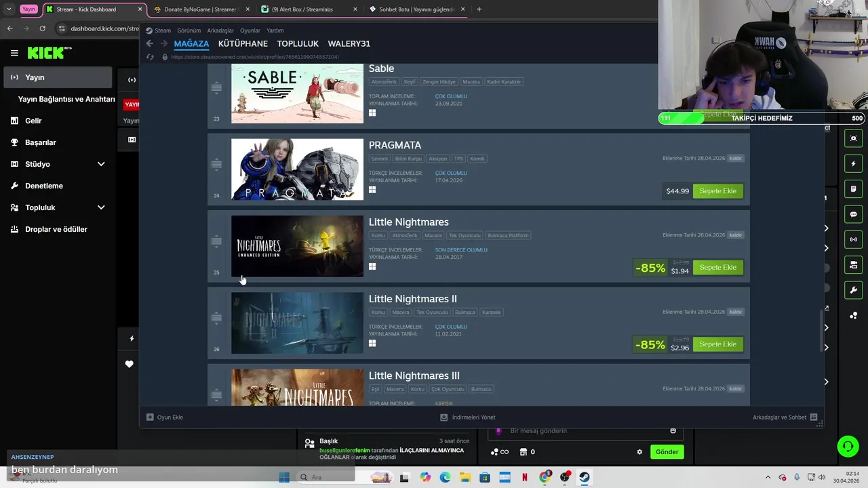Viewport: 868px width, 488px height.
Task: Open chat settings gear icon
Action: pyautogui.click(x=639, y=452)
